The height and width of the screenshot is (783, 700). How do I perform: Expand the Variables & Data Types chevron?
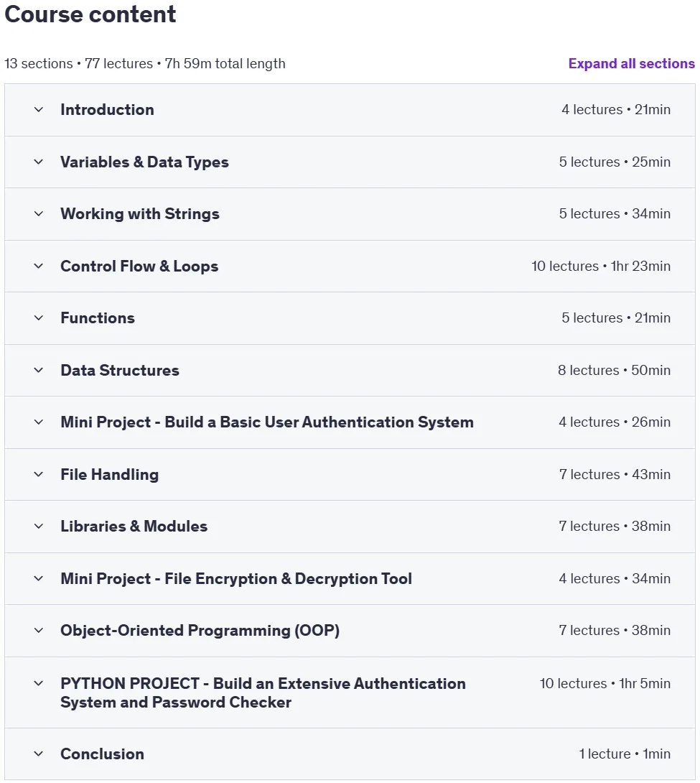coord(39,162)
